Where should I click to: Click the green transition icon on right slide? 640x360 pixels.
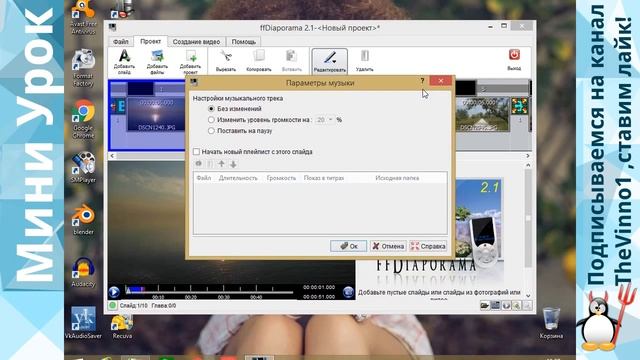520,106
